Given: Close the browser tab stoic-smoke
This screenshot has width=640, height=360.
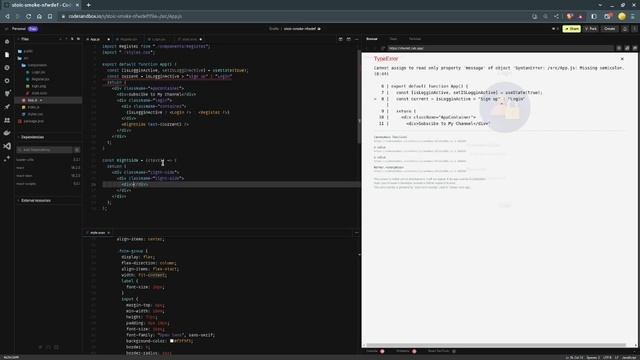Looking at the screenshot, I should (x=77, y=5).
